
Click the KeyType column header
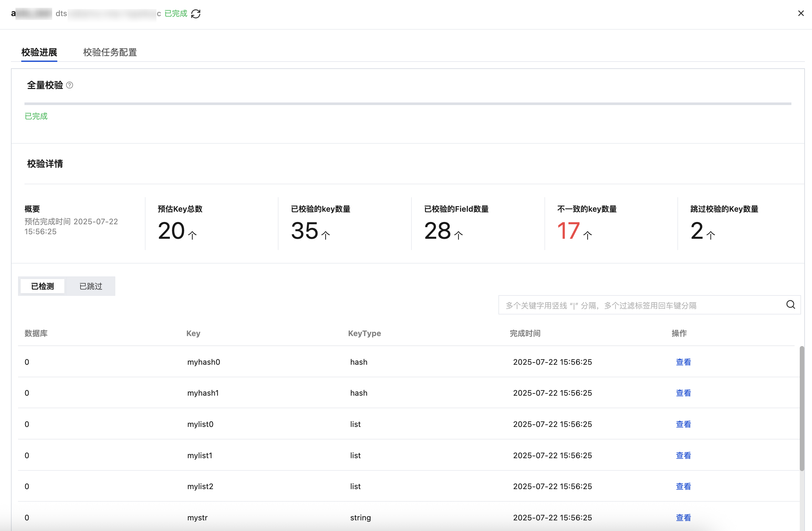click(364, 333)
